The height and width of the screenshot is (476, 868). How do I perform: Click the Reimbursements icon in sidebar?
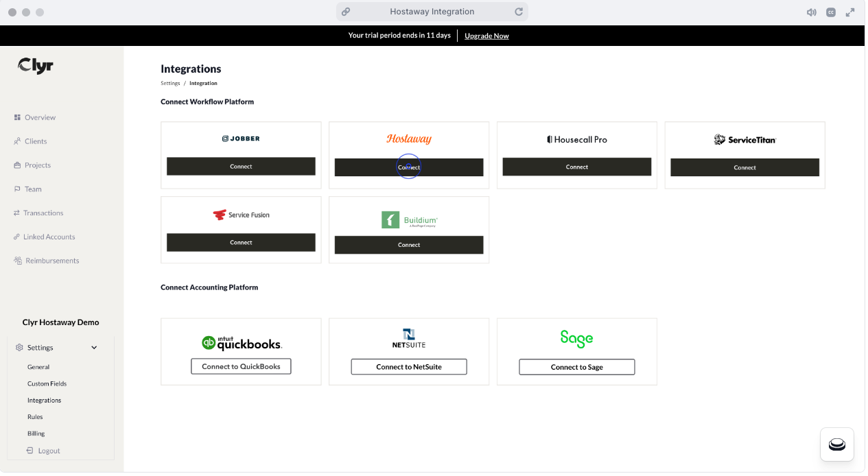point(18,261)
